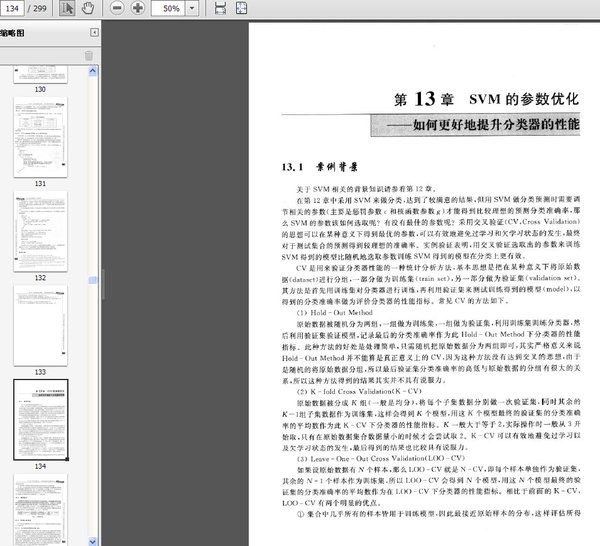
Task: Open the zoom percentage dropdown arrow
Action: (192, 8)
